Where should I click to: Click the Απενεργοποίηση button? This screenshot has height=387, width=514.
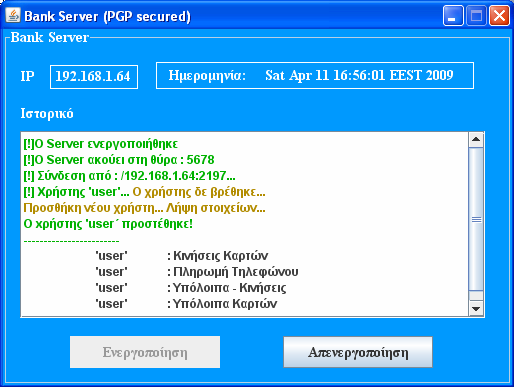pyautogui.click(x=358, y=352)
